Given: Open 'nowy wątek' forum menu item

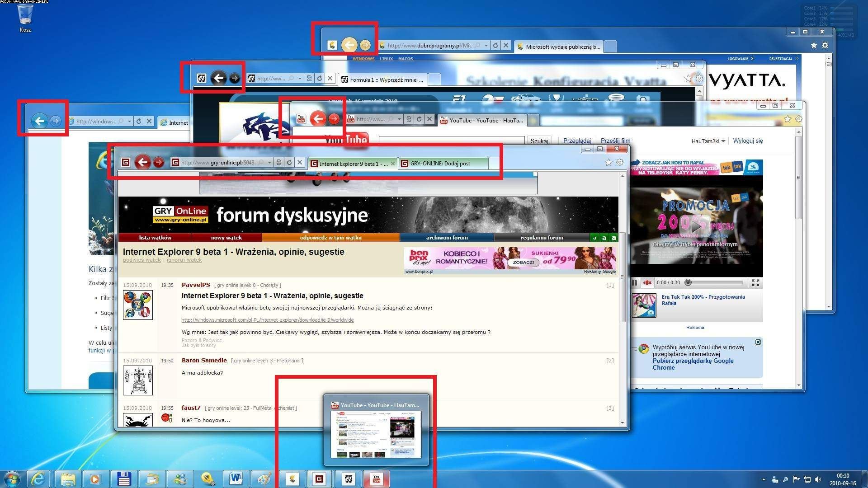Looking at the screenshot, I should click(226, 238).
